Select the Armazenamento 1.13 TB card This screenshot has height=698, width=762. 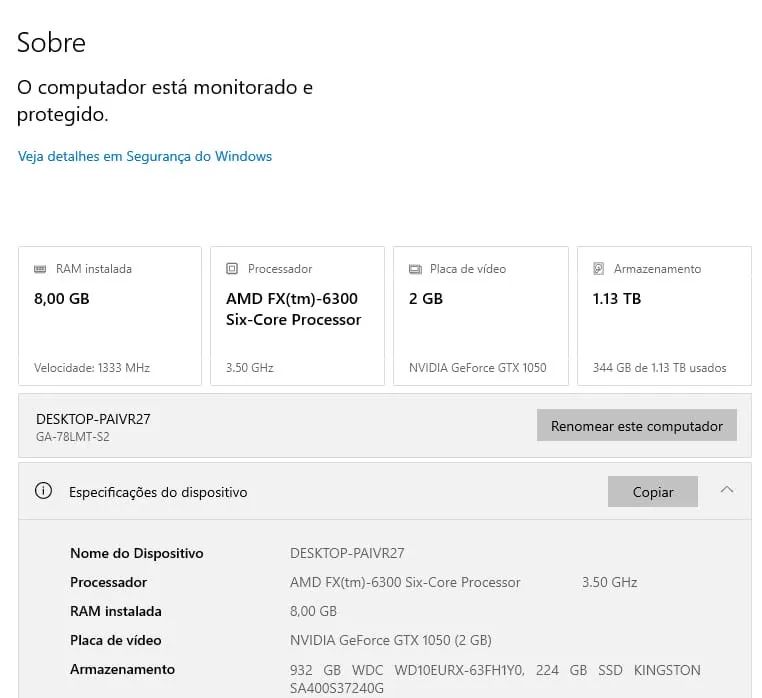coord(664,316)
